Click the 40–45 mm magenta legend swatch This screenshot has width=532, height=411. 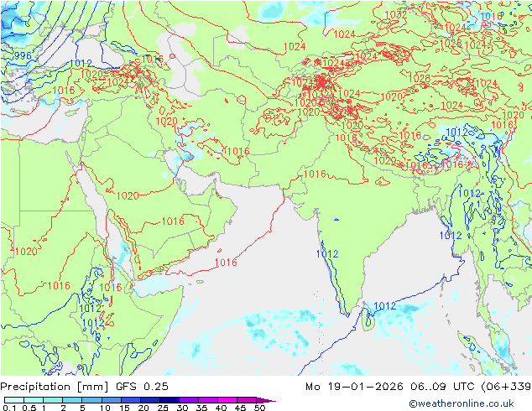point(227,400)
